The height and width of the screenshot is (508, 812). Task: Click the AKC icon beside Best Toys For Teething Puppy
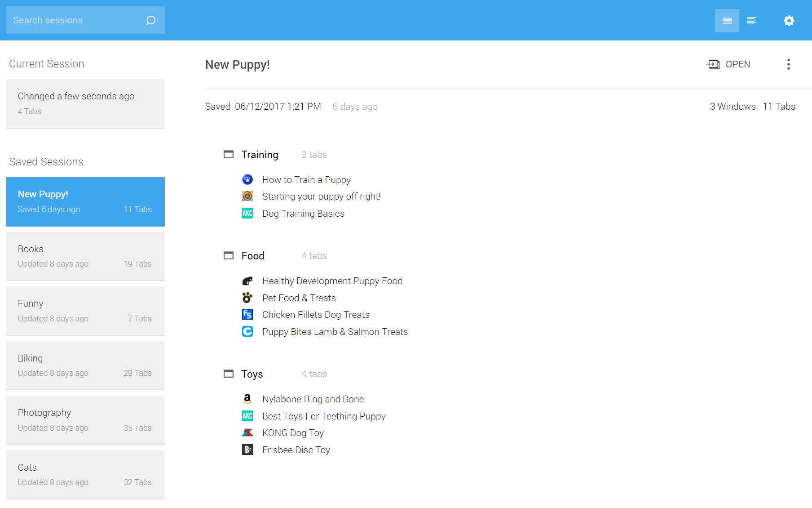coord(247,416)
